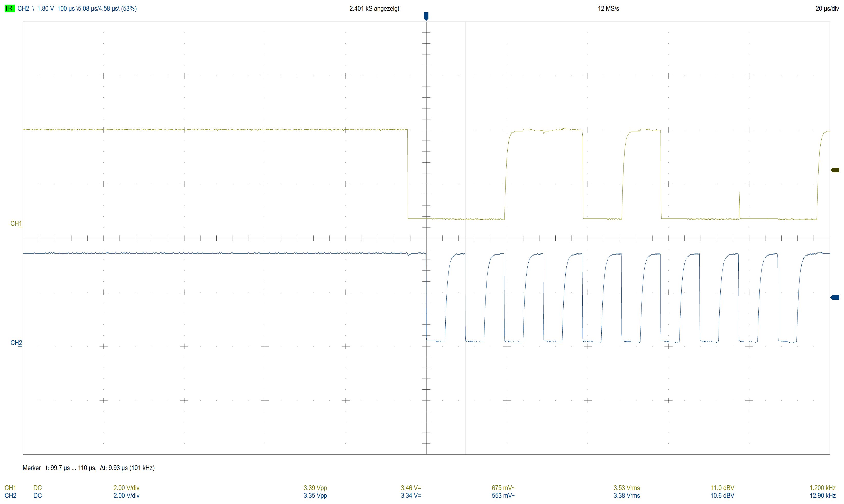Click CH1 2.00 V/div scale value
This screenshot has width=844, height=504.
[126, 488]
